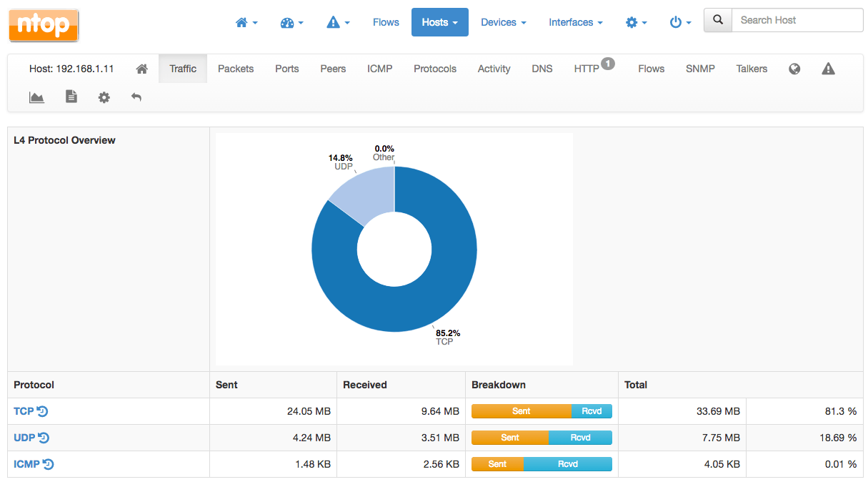Switch to the Packets tab
This screenshot has height=482, width=868.
point(236,69)
